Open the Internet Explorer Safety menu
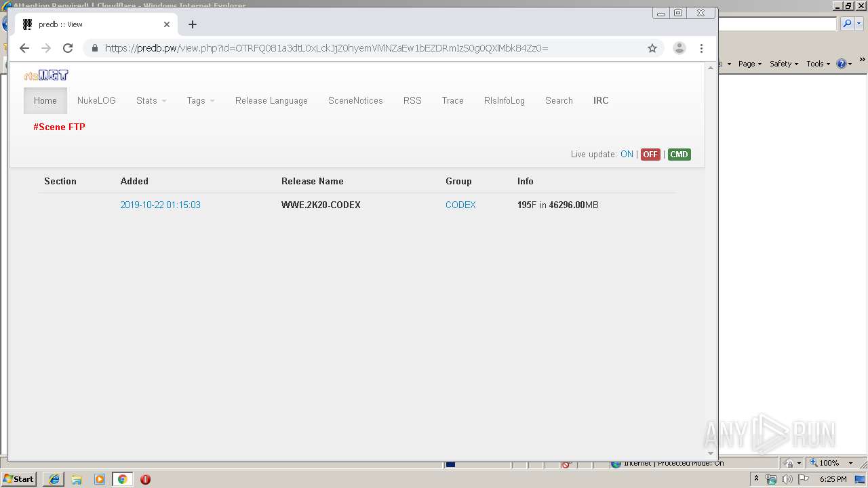868x488 pixels. point(784,64)
